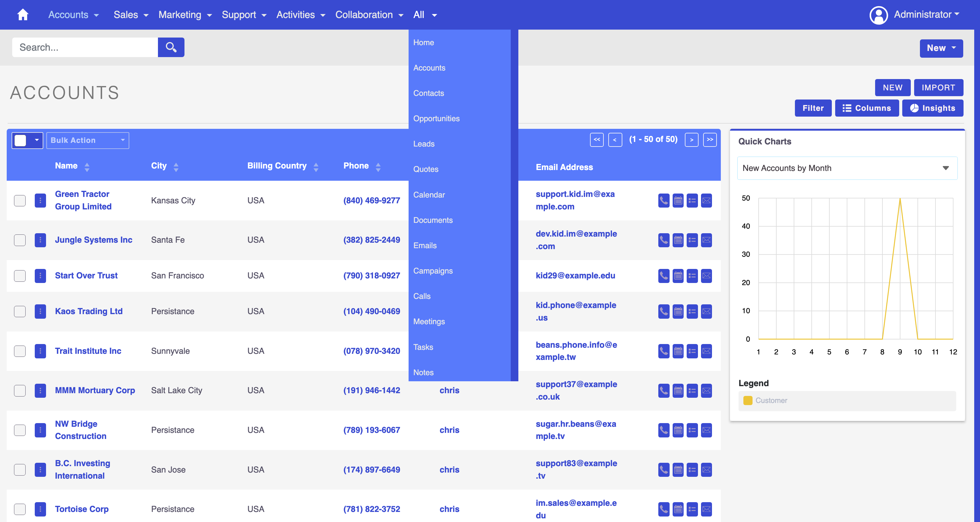Click the Administrator avatar icon

click(879, 15)
